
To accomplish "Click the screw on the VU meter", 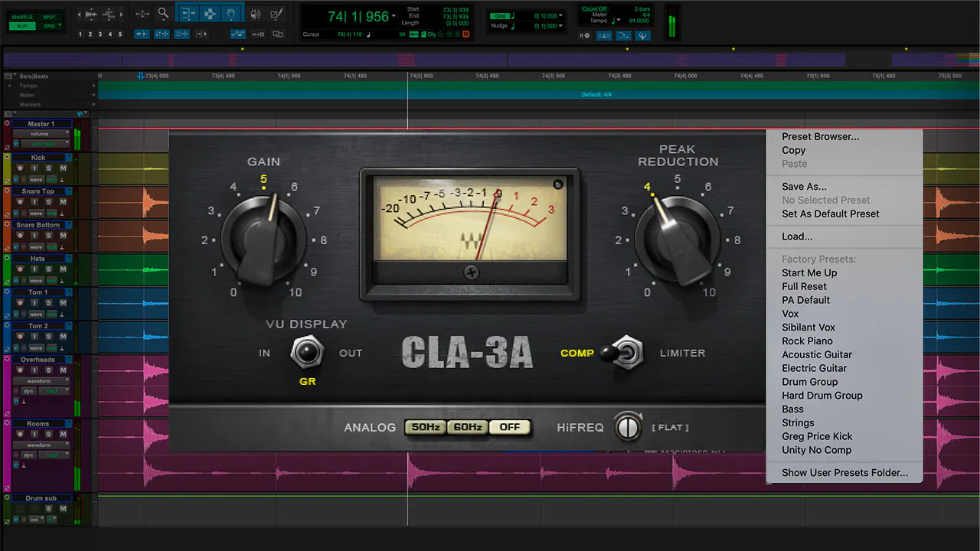I will 471,272.
